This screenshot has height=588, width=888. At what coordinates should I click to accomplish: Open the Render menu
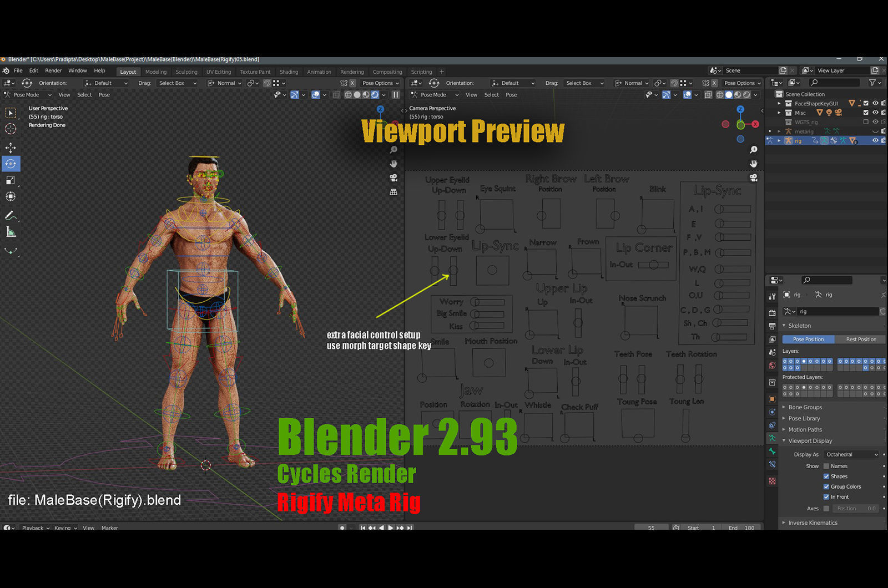point(53,71)
